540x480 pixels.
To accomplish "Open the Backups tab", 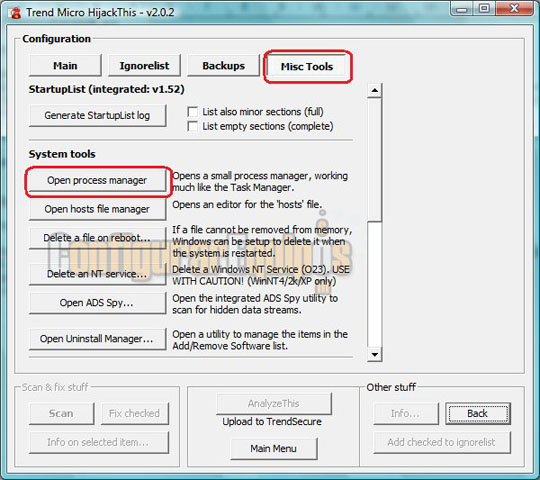I will point(223,65).
